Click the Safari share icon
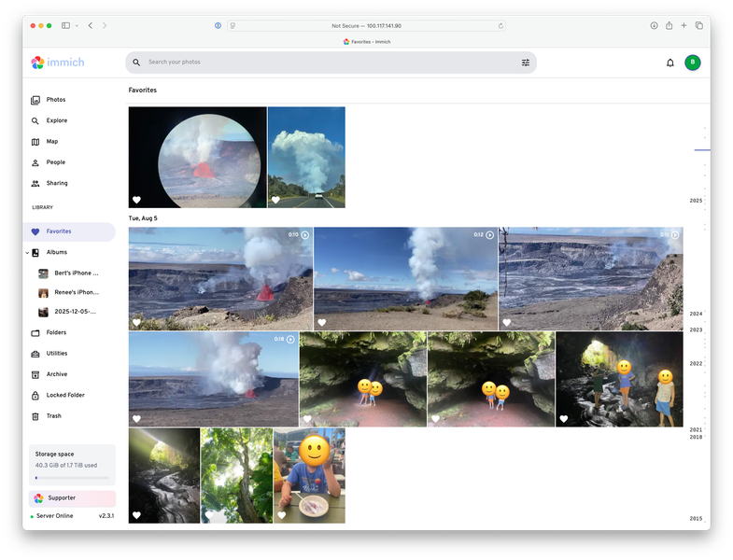 click(x=669, y=26)
